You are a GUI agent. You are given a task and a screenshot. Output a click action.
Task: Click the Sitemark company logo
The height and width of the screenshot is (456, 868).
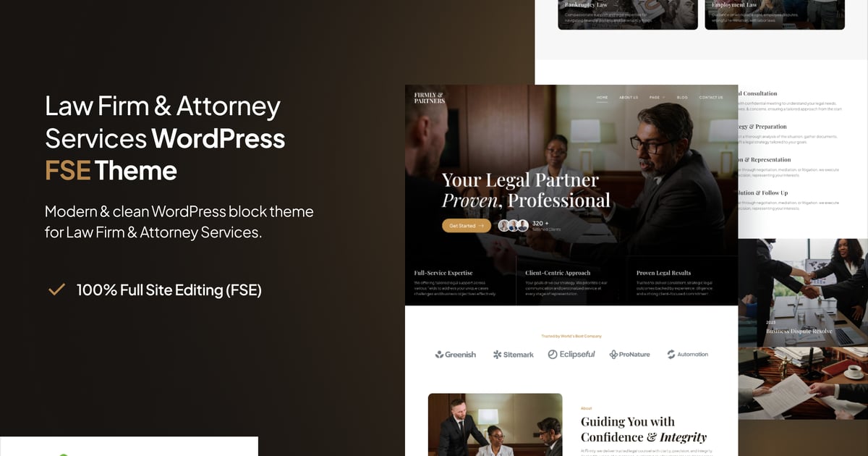click(514, 355)
